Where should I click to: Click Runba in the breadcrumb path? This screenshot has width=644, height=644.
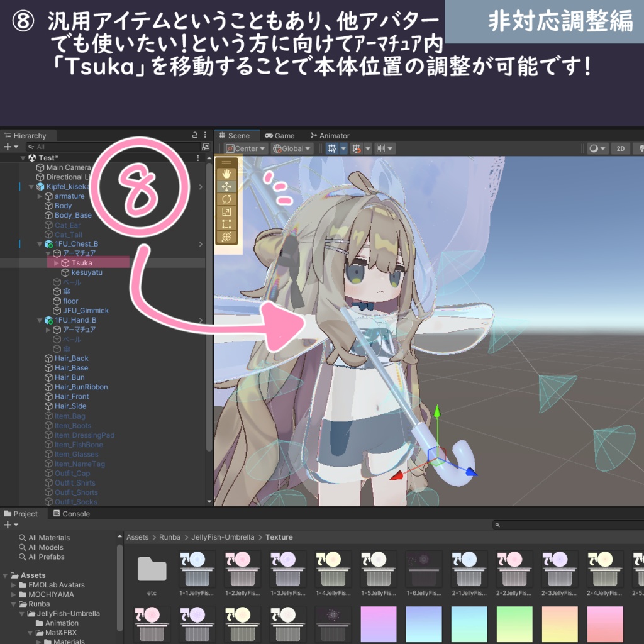click(x=170, y=537)
